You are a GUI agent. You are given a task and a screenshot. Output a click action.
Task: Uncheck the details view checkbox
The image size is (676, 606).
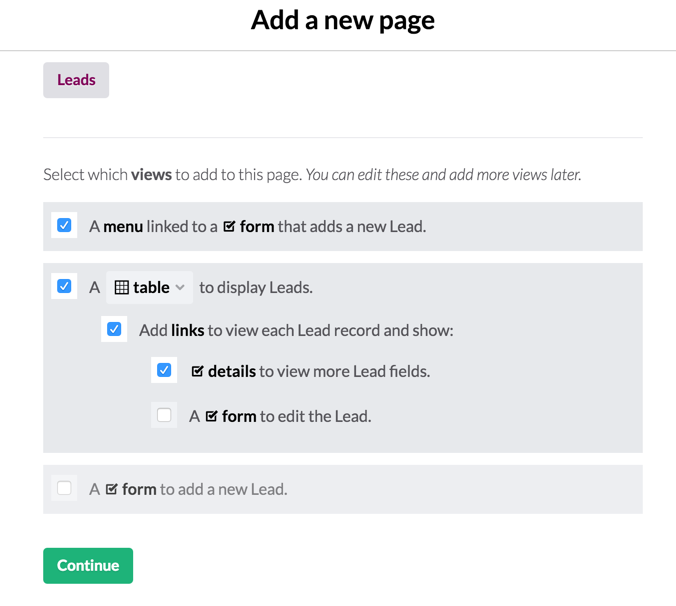164,370
